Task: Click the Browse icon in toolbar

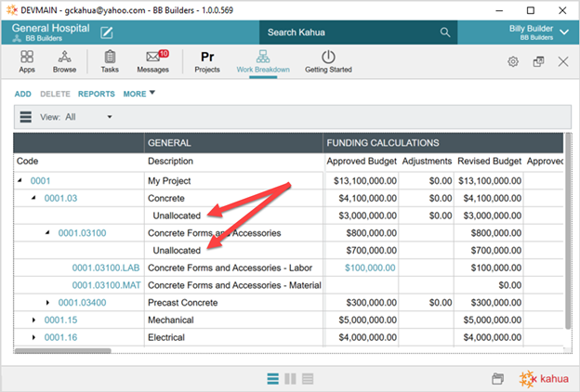Action: pos(64,61)
